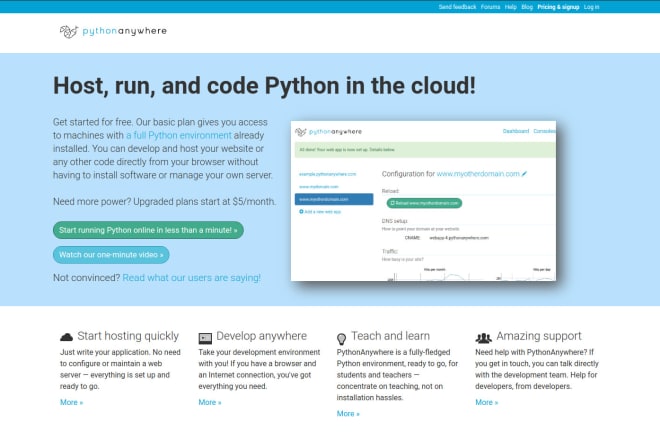Open Help in the top navigation
The height and width of the screenshot is (440, 660).
pyautogui.click(x=511, y=7)
